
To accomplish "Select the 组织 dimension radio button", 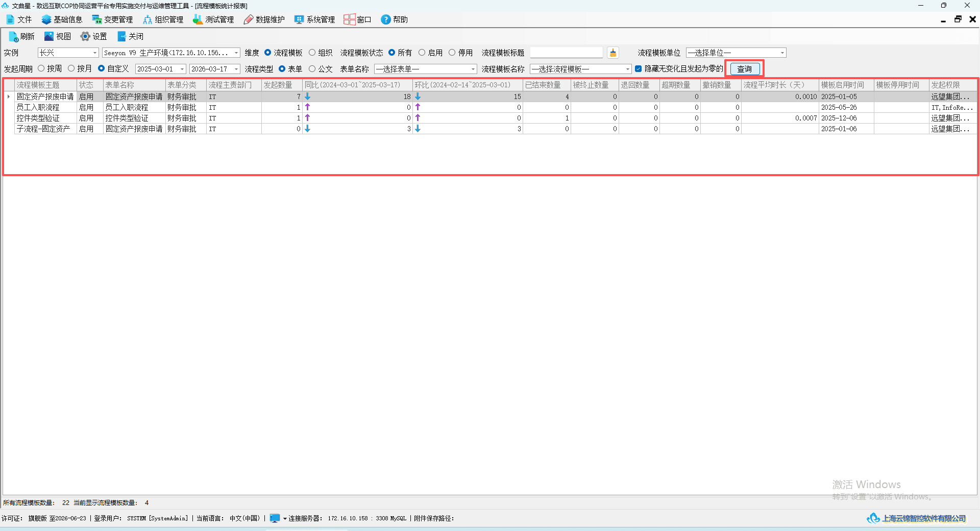I will click(x=312, y=53).
